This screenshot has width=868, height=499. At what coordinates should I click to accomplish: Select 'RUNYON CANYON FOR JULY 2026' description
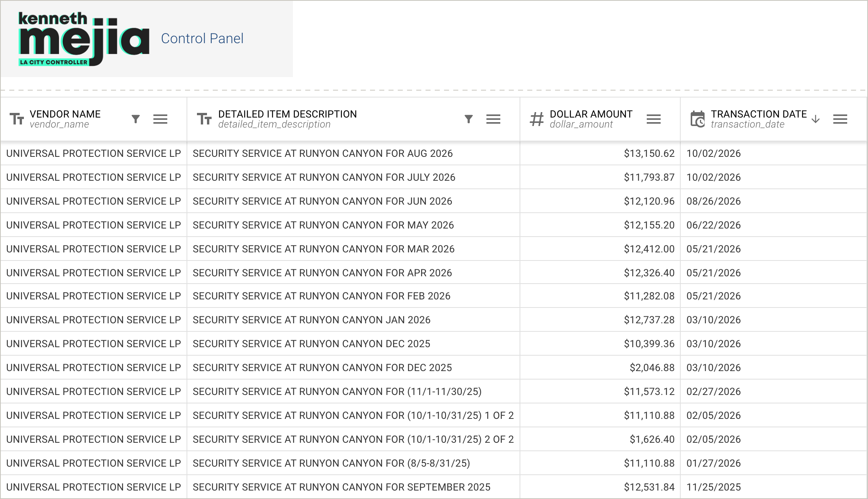(x=353, y=177)
